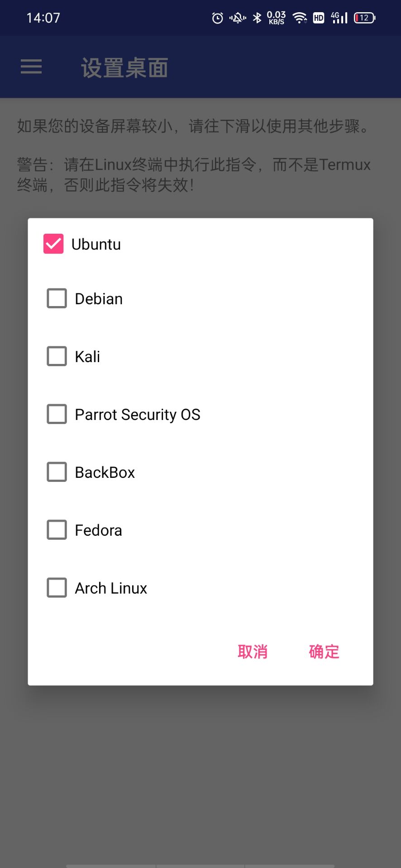401x868 pixels.
Task: Check the Fedora checkbox
Action: coord(57,530)
